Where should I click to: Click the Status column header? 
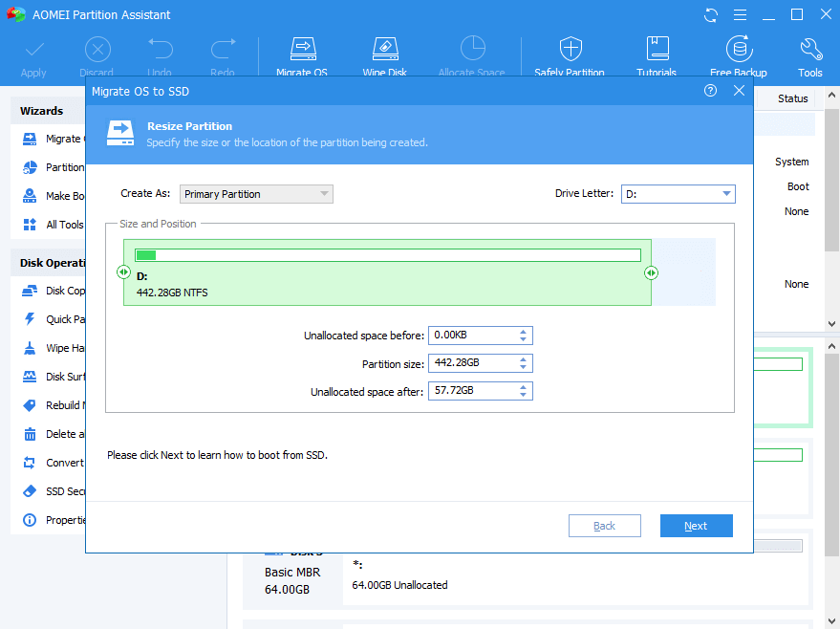click(x=792, y=98)
